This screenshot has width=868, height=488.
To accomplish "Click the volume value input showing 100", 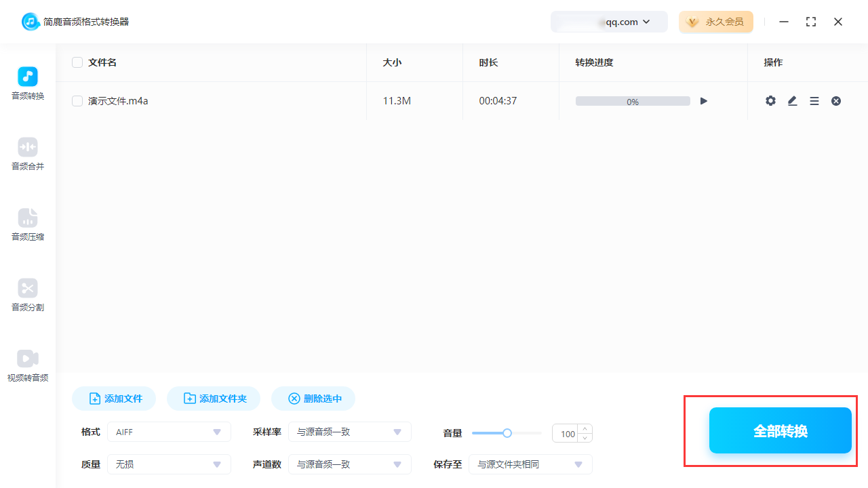I will coord(568,433).
